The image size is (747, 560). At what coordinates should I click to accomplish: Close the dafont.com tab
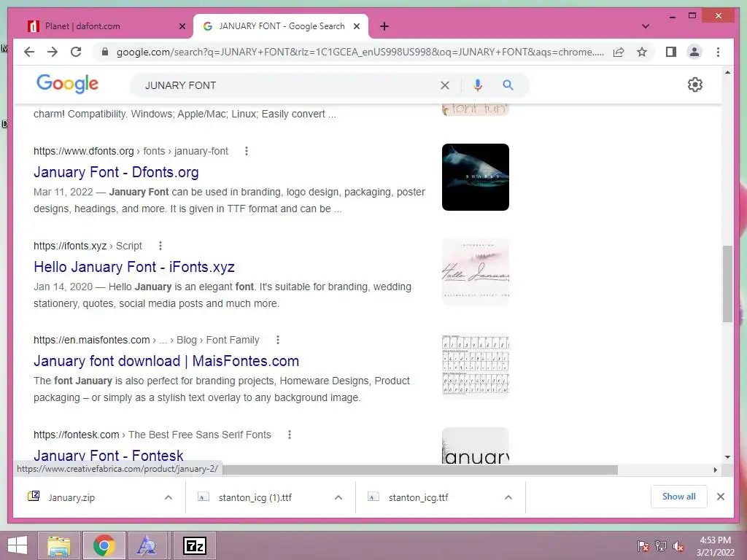tap(182, 26)
